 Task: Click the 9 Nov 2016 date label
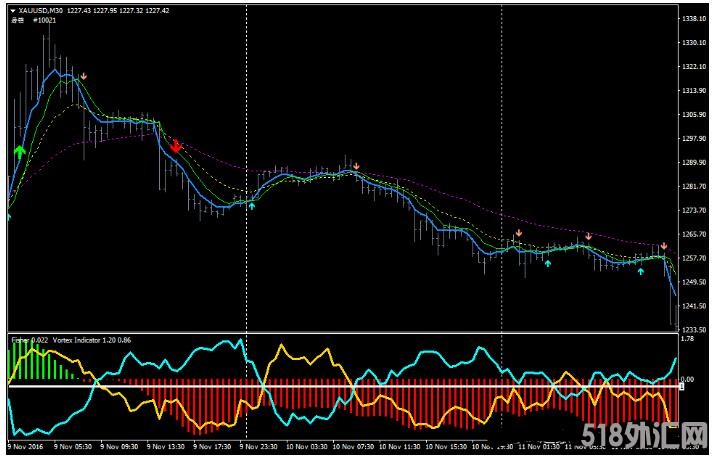click(27, 447)
